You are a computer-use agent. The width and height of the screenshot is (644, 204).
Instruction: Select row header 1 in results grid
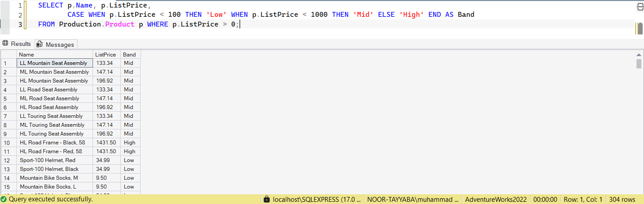pyautogui.click(x=8, y=63)
